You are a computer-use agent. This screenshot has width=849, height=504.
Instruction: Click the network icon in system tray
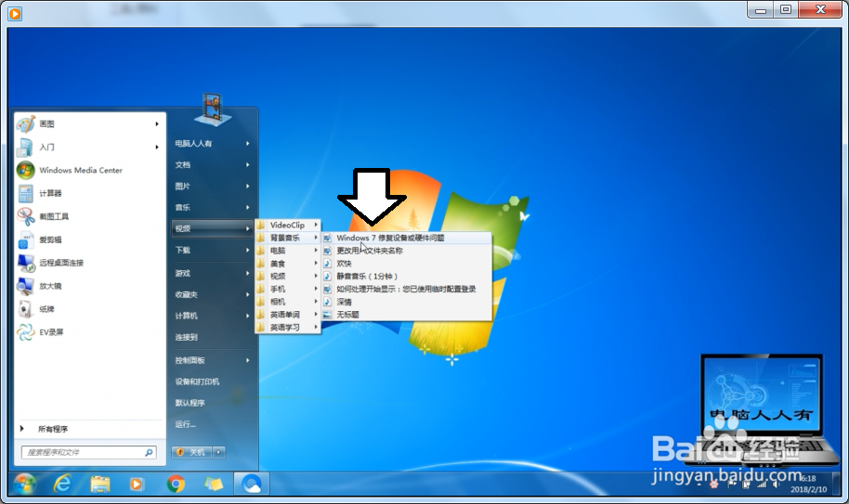tap(762, 484)
